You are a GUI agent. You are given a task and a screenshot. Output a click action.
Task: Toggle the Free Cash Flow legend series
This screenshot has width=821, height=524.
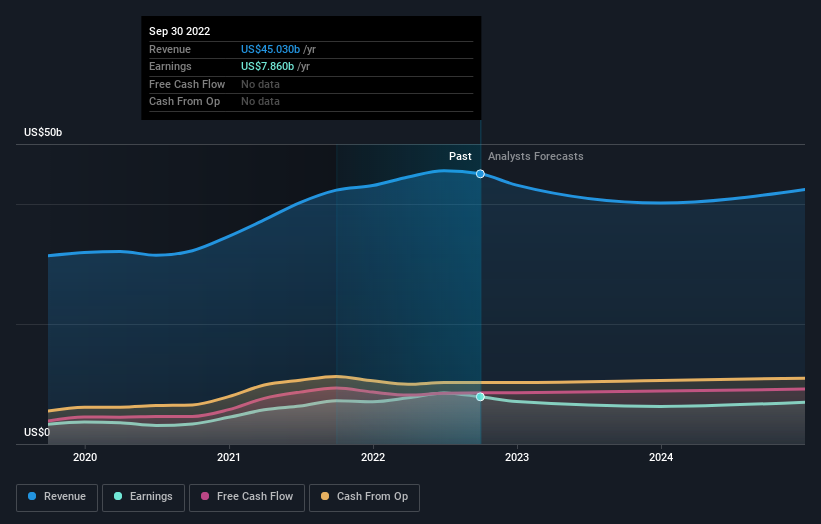point(247,497)
